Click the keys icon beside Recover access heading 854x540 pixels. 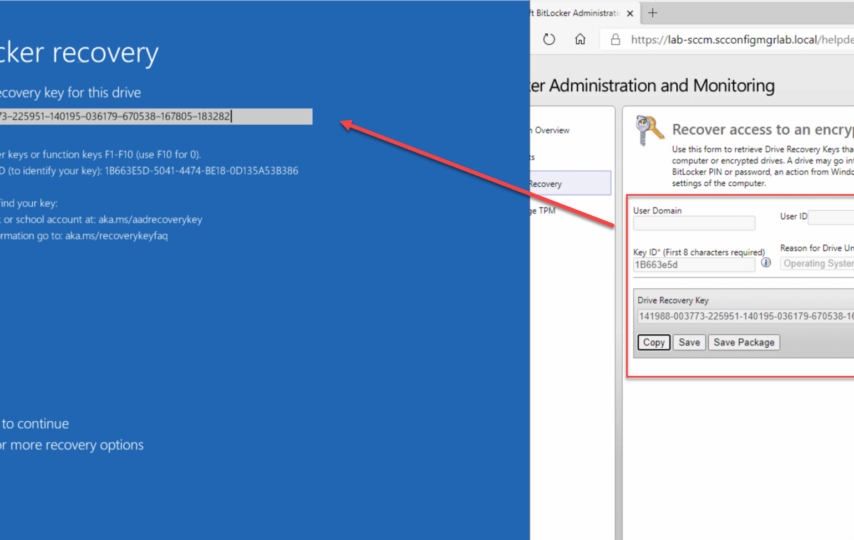pos(649,130)
